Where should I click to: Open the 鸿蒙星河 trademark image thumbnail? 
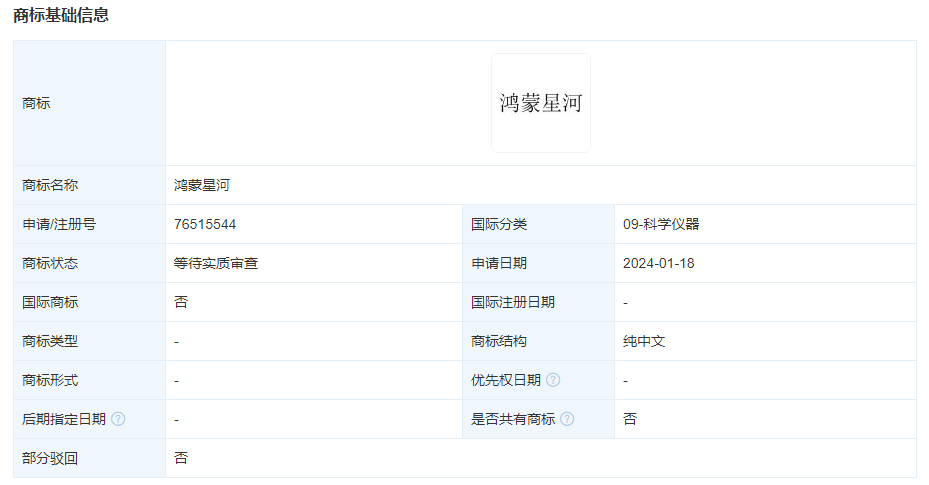(x=540, y=103)
